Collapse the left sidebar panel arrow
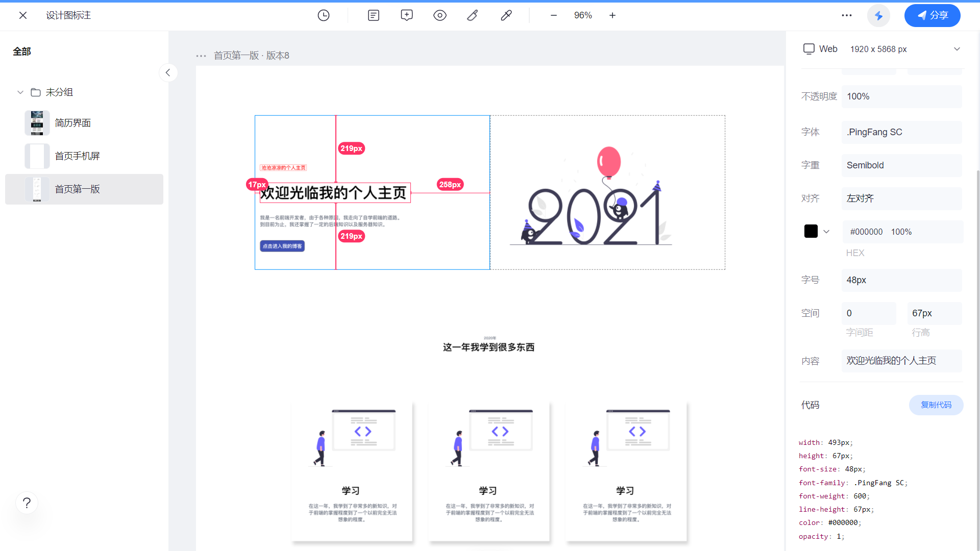The height and width of the screenshot is (551, 980). [x=168, y=72]
